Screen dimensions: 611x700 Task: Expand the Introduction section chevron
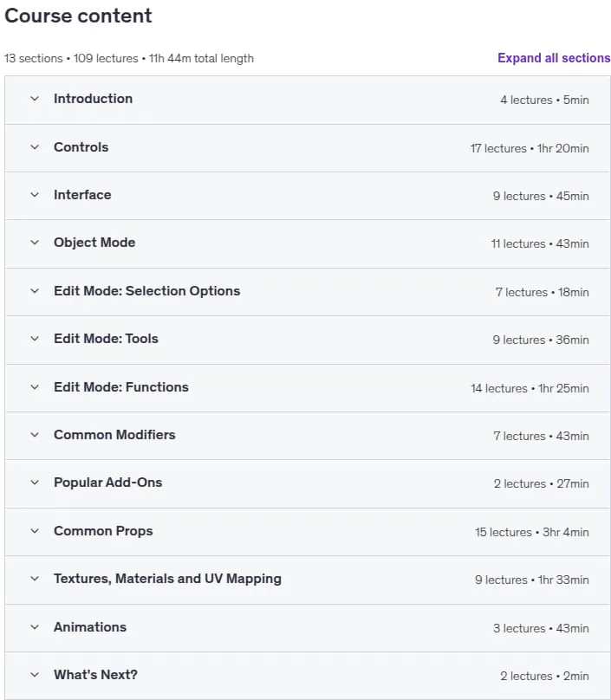pyautogui.click(x=35, y=99)
